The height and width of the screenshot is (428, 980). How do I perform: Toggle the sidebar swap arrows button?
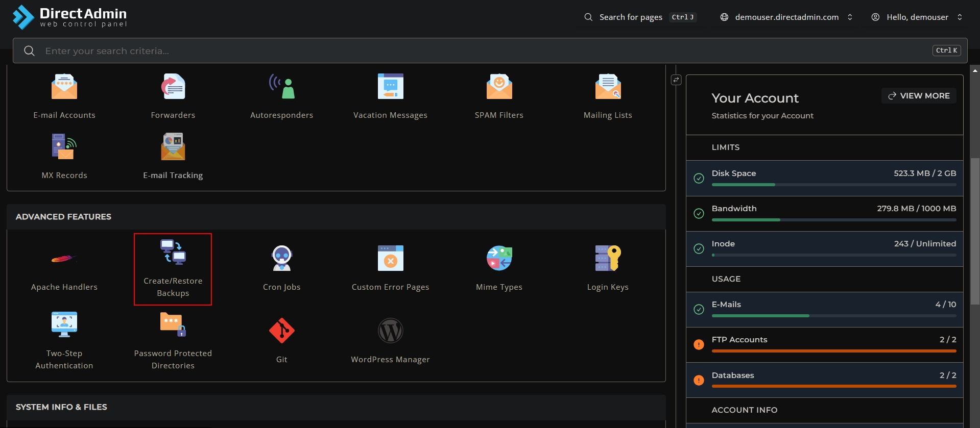point(676,80)
